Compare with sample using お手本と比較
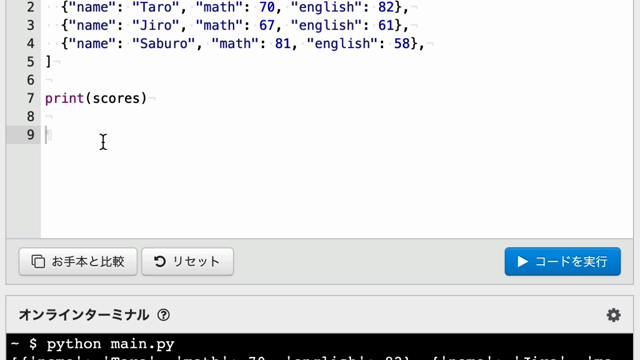 pyautogui.click(x=78, y=261)
